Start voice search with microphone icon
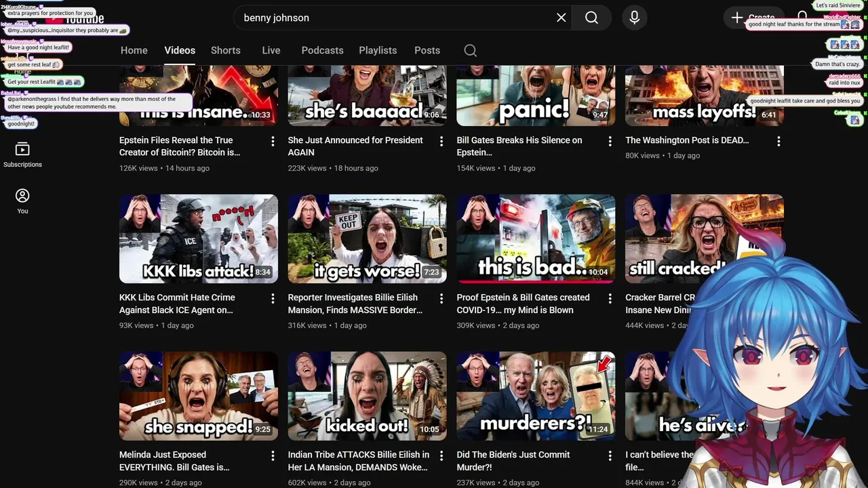 pyautogui.click(x=635, y=18)
